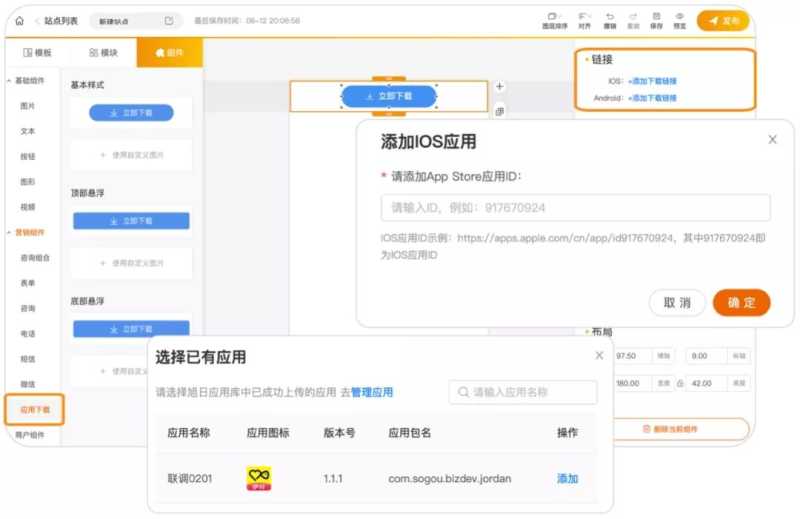Close the 添加IOS应用 dialog
Screen dimensions: 800x519
tap(772, 139)
